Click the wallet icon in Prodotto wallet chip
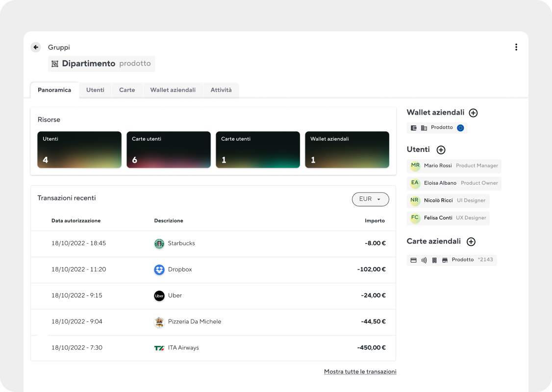Image resolution: width=552 pixels, height=392 pixels. click(414, 128)
